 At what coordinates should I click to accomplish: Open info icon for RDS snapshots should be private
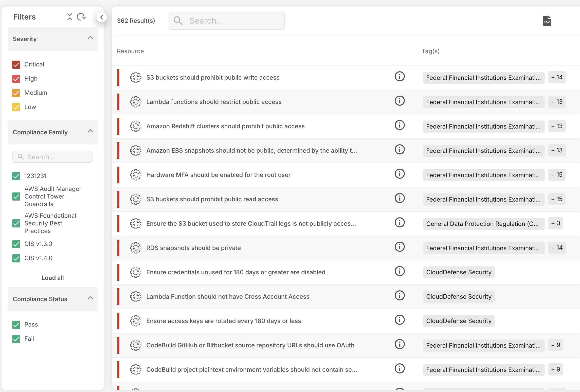[x=400, y=247]
